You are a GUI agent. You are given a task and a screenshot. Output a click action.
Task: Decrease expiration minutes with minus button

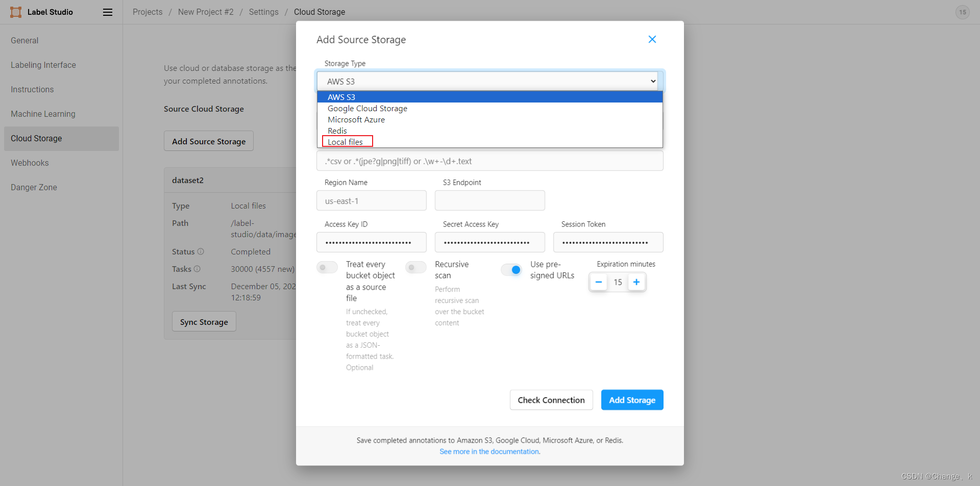[x=598, y=282]
